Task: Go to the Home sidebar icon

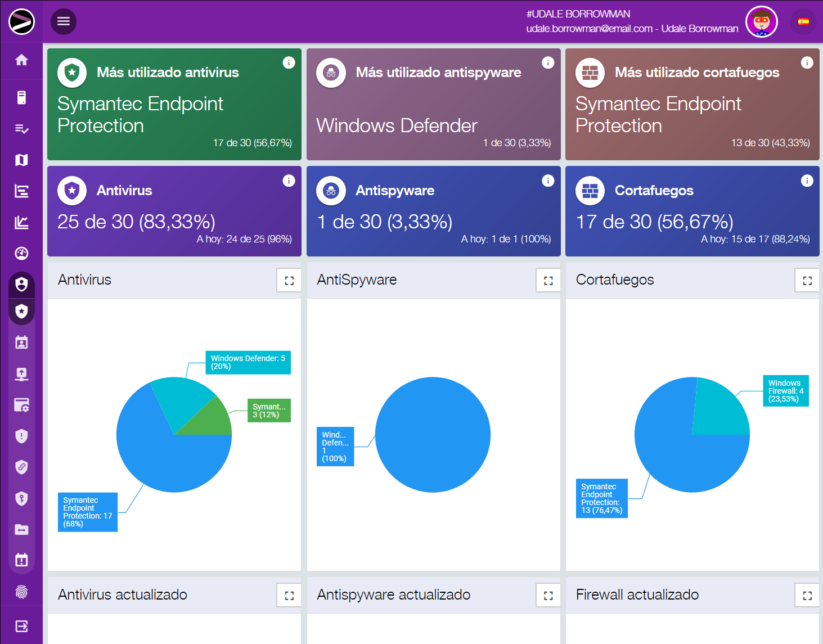Action: tap(21, 60)
